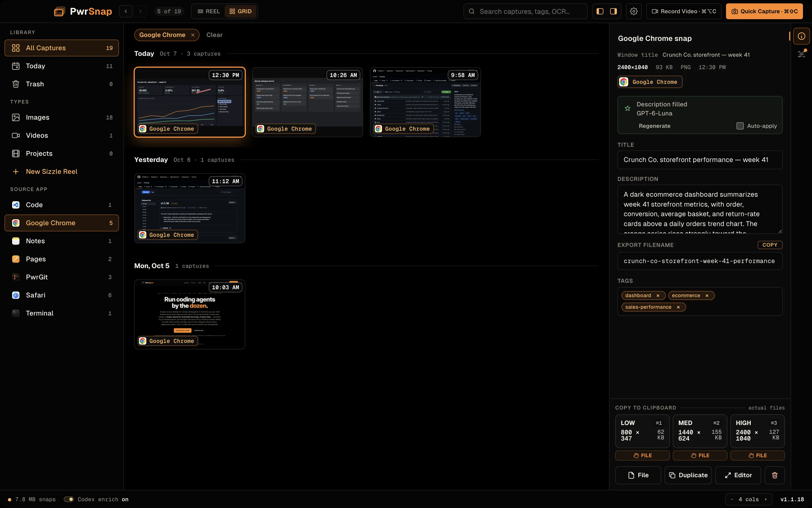Toggle Auto-apply checkbox
The image size is (812, 508).
coord(740,126)
